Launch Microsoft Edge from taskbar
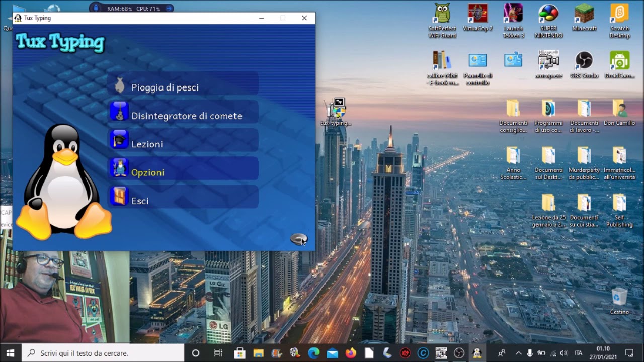Image resolution: width=644 pixels, height=362 pixels. [x=314, y=353]
